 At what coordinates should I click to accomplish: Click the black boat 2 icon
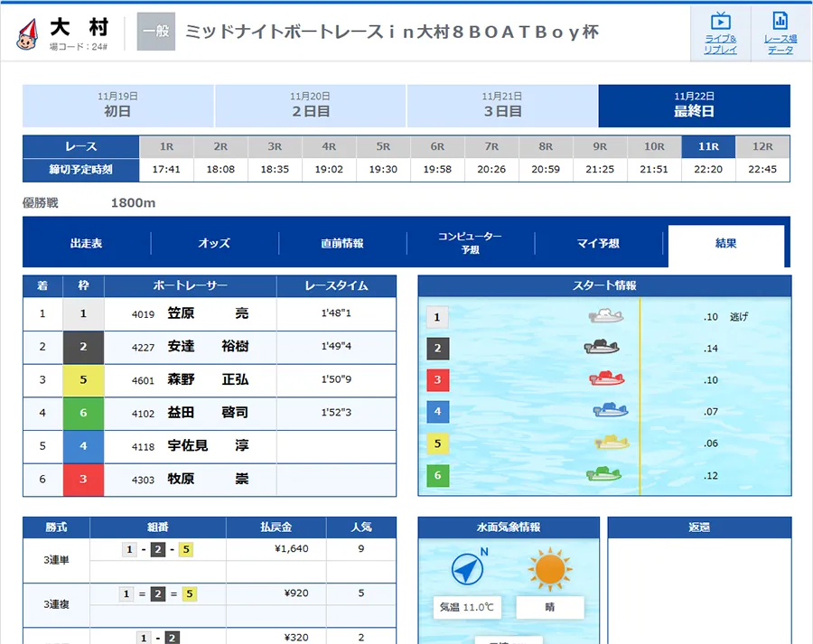601,348
